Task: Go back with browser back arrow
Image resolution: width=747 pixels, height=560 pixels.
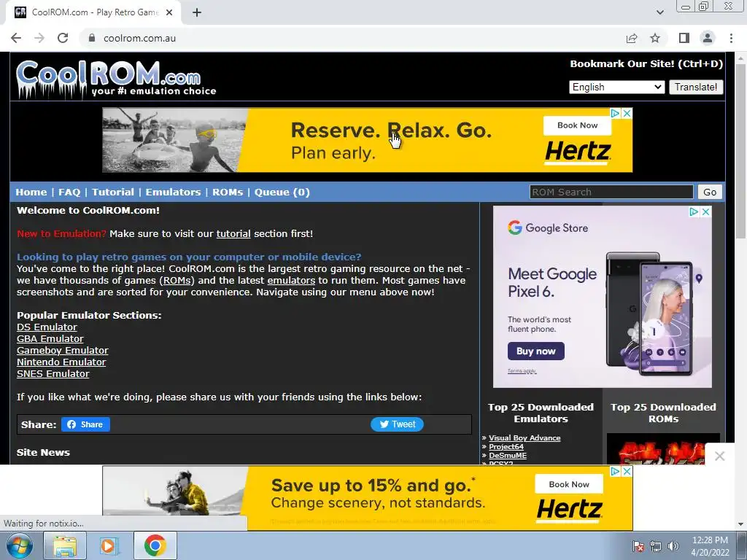Action: [16, 38]
